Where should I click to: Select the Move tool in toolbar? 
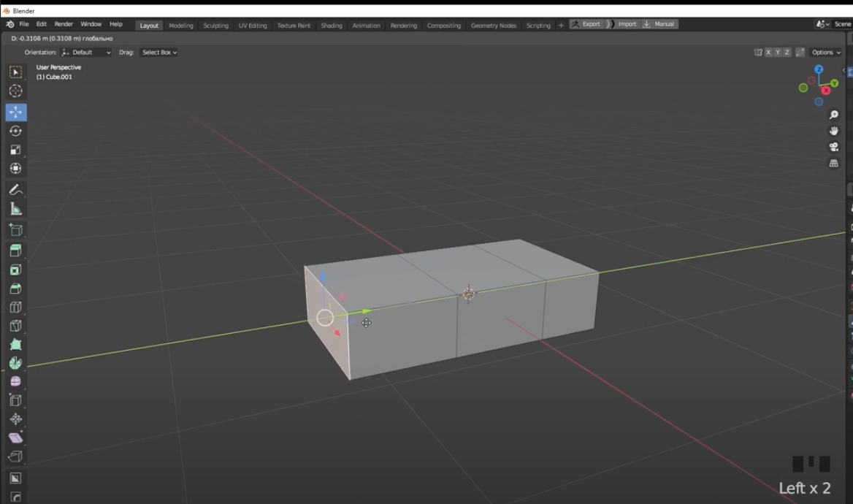(x=15, y=112)
